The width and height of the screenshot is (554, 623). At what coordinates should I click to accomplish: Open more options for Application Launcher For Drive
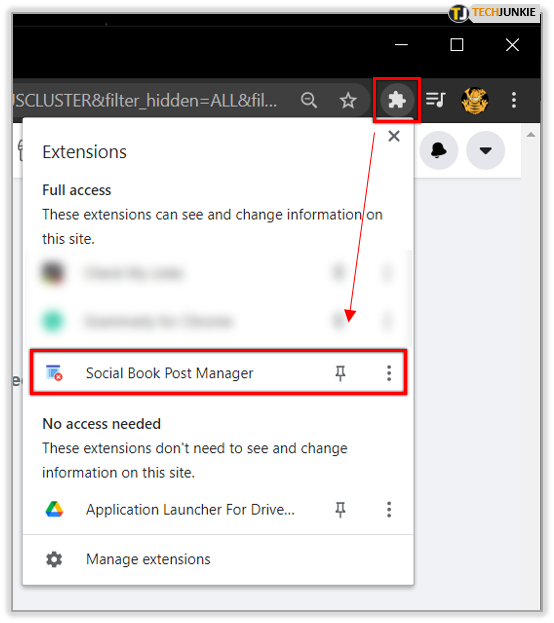[389, 509]
